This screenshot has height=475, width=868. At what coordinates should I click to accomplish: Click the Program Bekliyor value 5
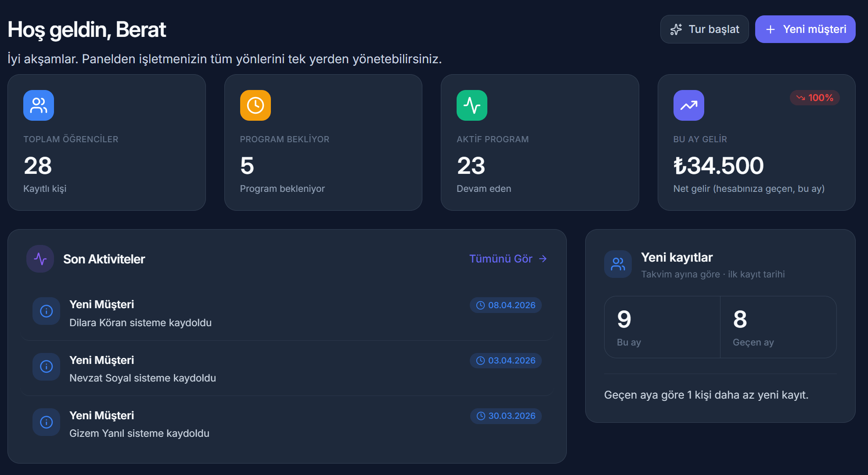[x=247, y=166]
